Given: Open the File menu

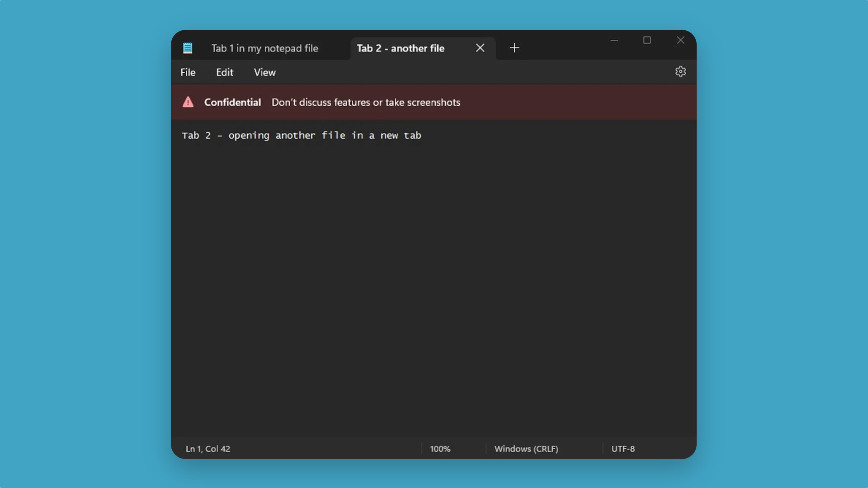Looking at the screenshot, I should point(188,72).
